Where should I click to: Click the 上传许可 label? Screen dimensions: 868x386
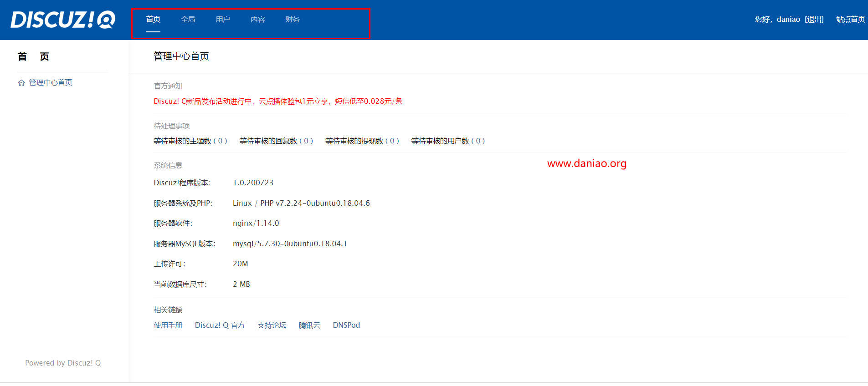(169, 264)
